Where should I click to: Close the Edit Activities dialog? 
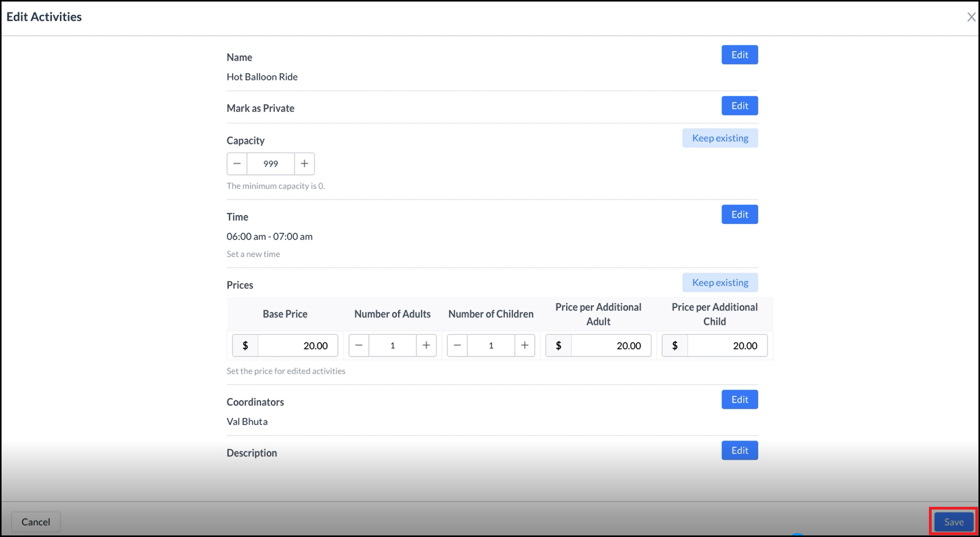pyautogui.click(x=971, y=17)
